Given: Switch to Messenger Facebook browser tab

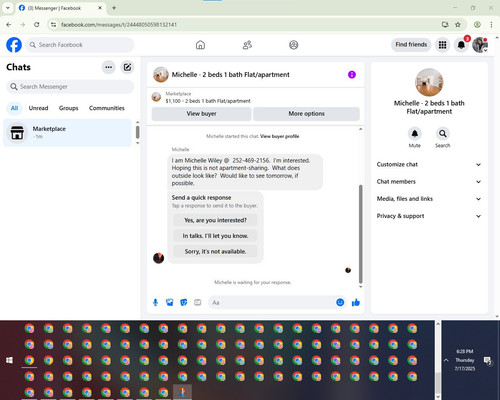Looking at the screenshot, I should tap(60, 8).
